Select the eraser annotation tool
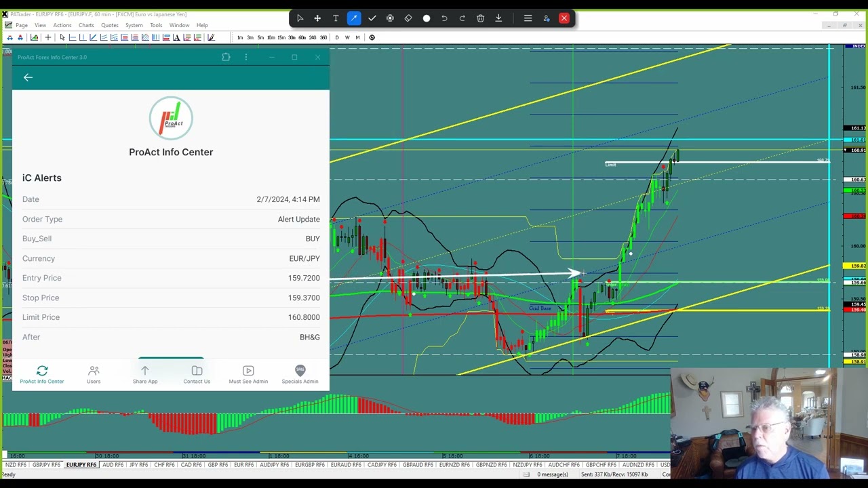868x488 pixels. click(x=408, y=18)
